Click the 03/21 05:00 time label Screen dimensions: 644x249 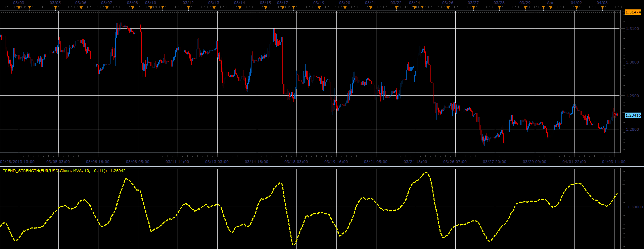376,162
